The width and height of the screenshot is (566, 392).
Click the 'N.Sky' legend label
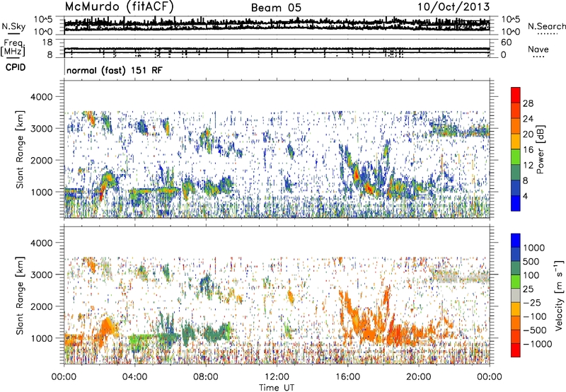click(13, 26)
